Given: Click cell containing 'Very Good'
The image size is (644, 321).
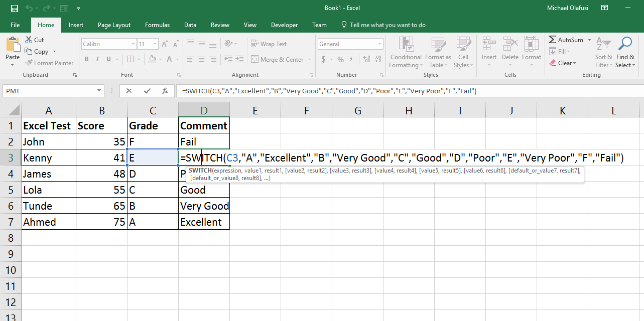Looking at the screenshot, I should coord(204,206).
